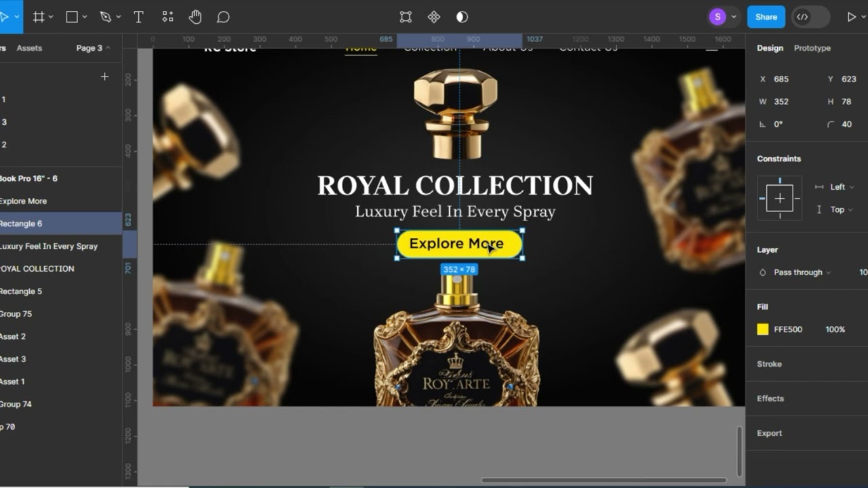Screen dimensions: 868x488
Task: Select the Rectangle 6 layer
Action: coord(61,224)
